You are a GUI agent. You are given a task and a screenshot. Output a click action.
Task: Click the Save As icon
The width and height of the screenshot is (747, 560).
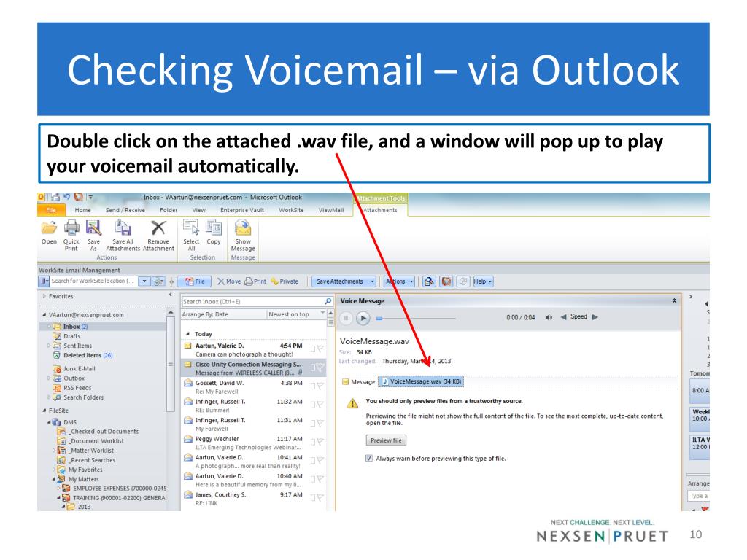pos(93,228)
